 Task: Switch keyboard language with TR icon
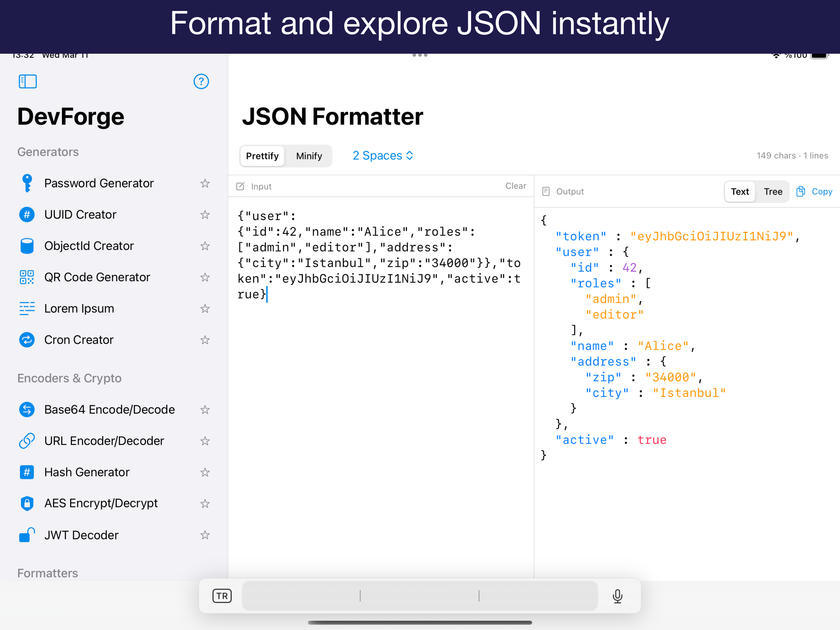pos(222,596)
